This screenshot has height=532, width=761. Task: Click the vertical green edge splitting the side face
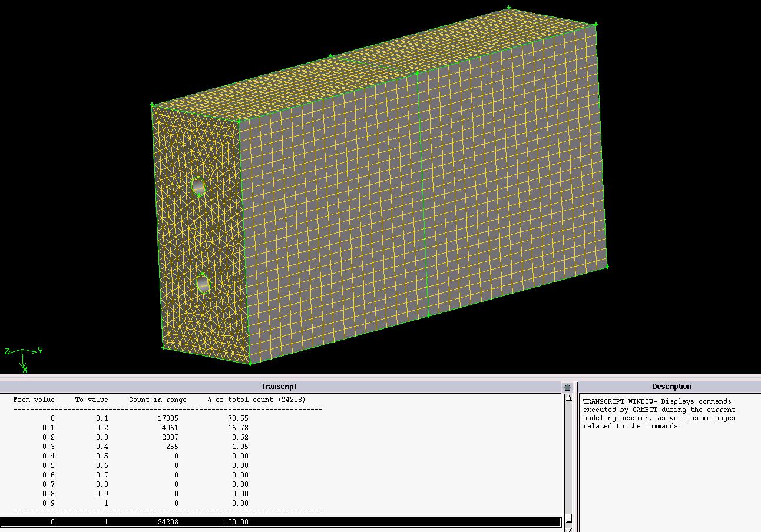422,194
